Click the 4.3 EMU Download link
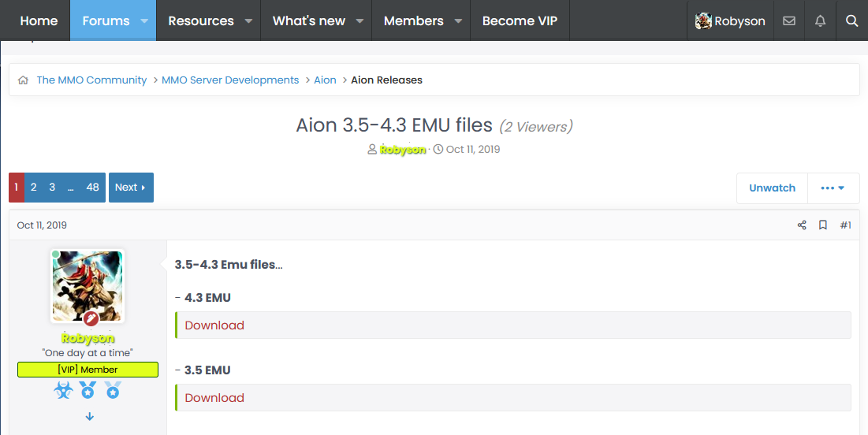 tap(214, 325)
